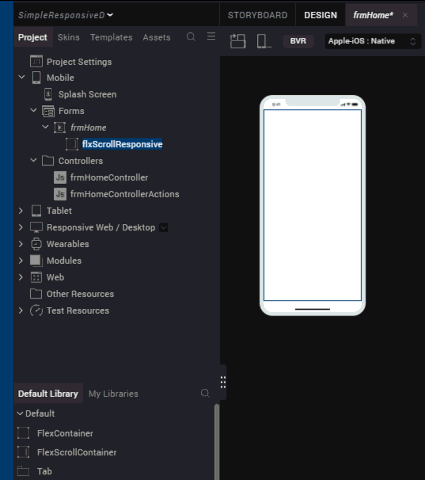Click the panel splitter grip handle

click(223, 382)
